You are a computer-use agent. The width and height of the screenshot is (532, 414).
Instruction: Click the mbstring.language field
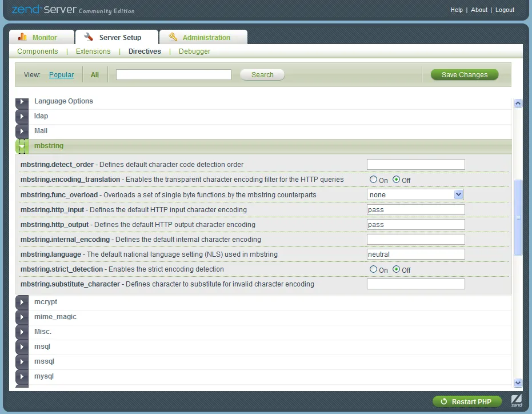(415, 254)
